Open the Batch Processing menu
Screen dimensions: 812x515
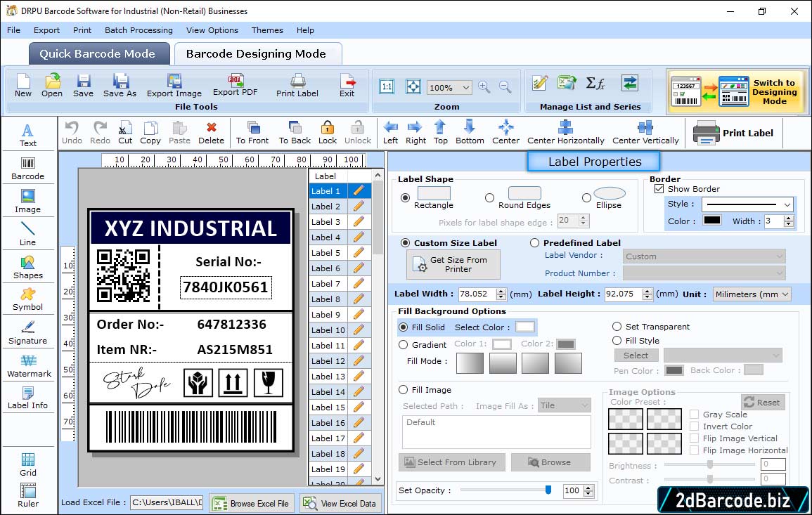[x=138, y=30]
